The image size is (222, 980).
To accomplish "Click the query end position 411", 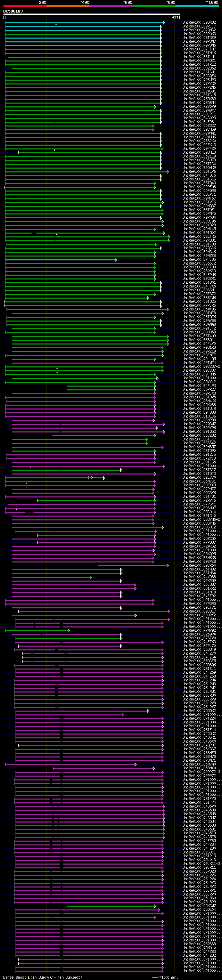I will point(175,17).
